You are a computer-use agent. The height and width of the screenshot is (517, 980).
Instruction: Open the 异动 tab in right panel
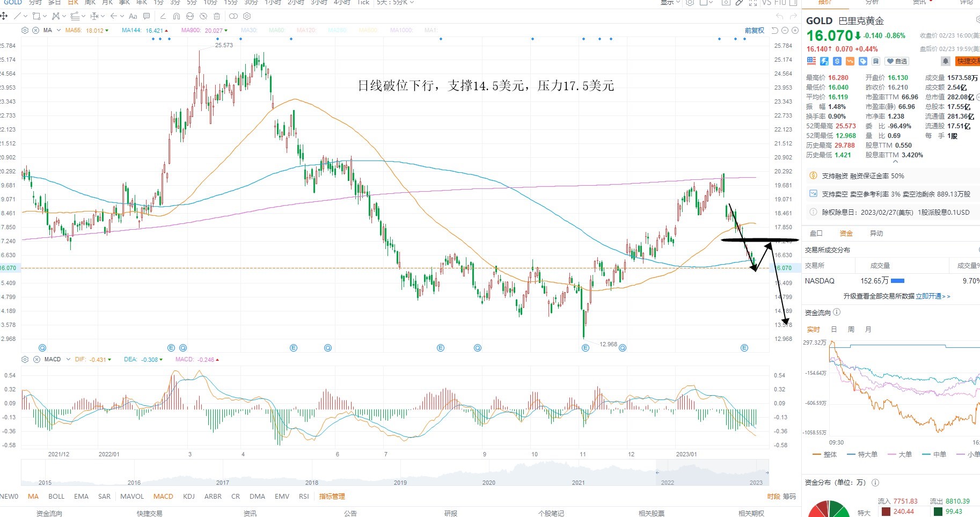pyautogui.click(x=876, y=233)
